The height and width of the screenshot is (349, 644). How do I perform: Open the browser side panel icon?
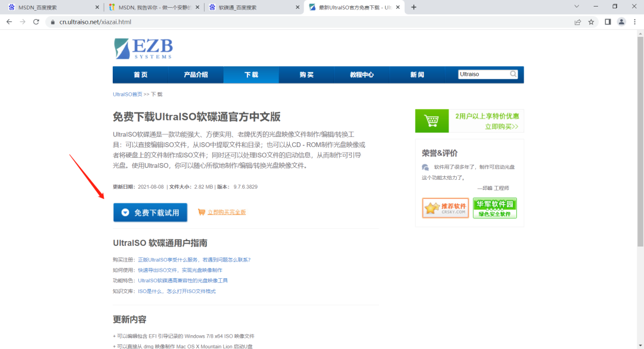[608, 22]
